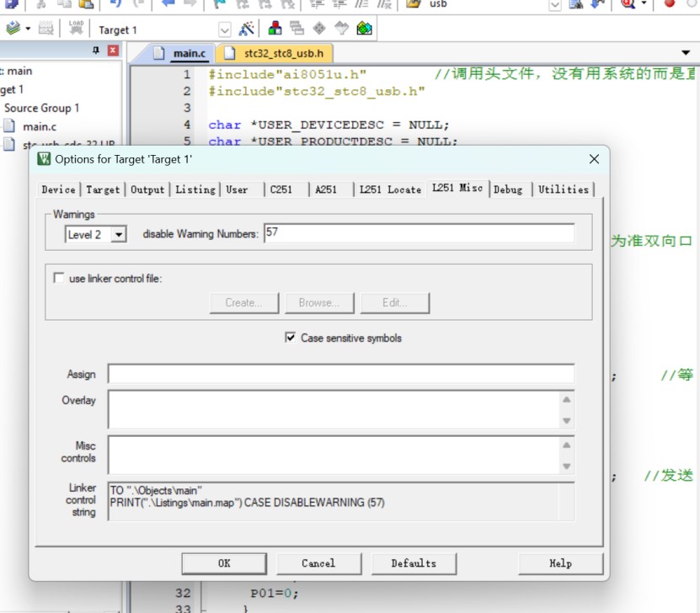Switch to the Debug tab
Viewport: 700px width, 613px height.
click(x=508, y=189)
